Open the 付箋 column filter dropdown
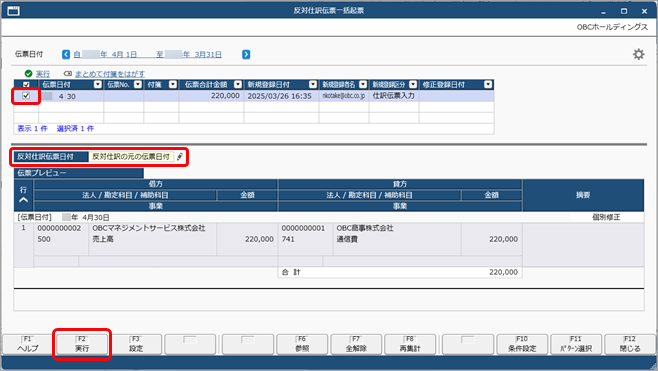 (172, 84)
